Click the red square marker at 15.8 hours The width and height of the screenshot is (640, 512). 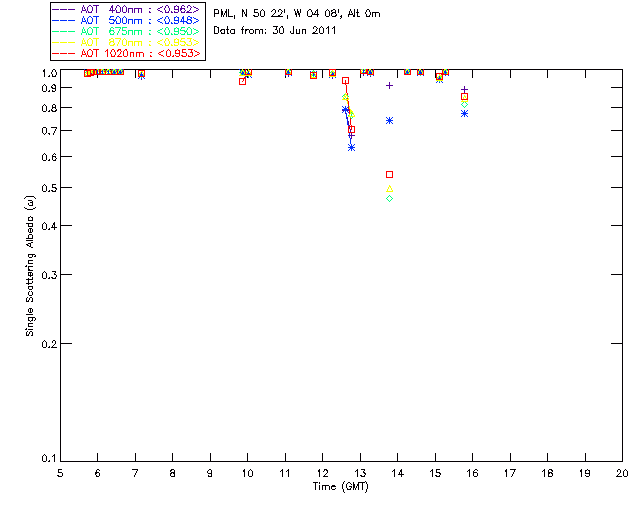(464, 97)
